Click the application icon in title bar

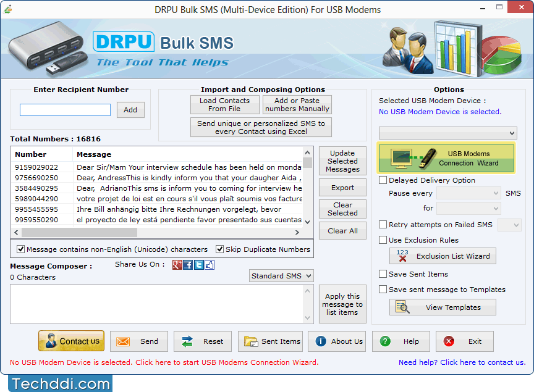[8, 9]
